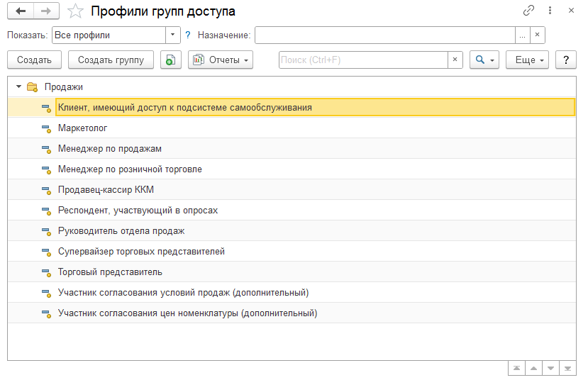Create new profile by copying icon
The width and height of the screenshot is (588, 380).
point(170,60)
